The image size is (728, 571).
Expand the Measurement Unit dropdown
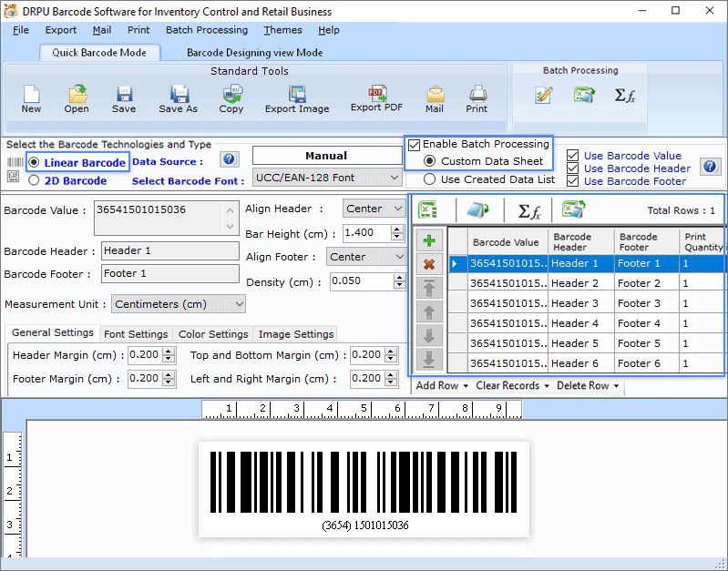click(x=179, y=303)
